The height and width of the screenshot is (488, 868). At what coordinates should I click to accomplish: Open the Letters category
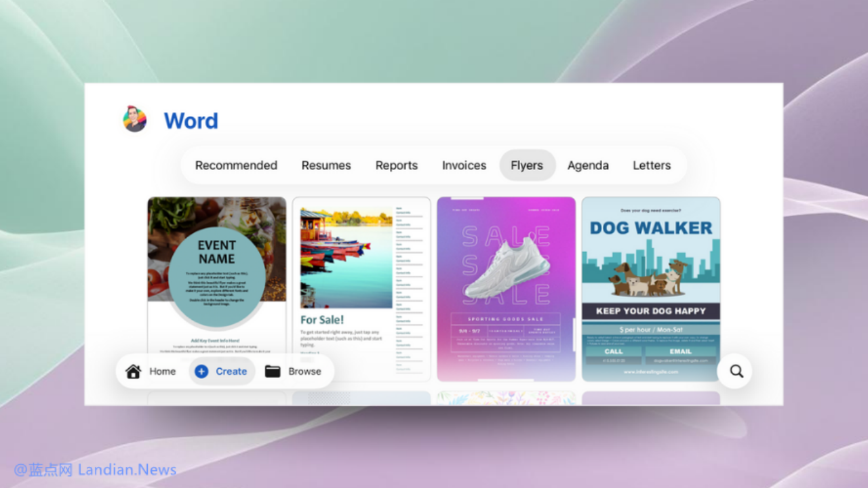click(x=652, y=165)
